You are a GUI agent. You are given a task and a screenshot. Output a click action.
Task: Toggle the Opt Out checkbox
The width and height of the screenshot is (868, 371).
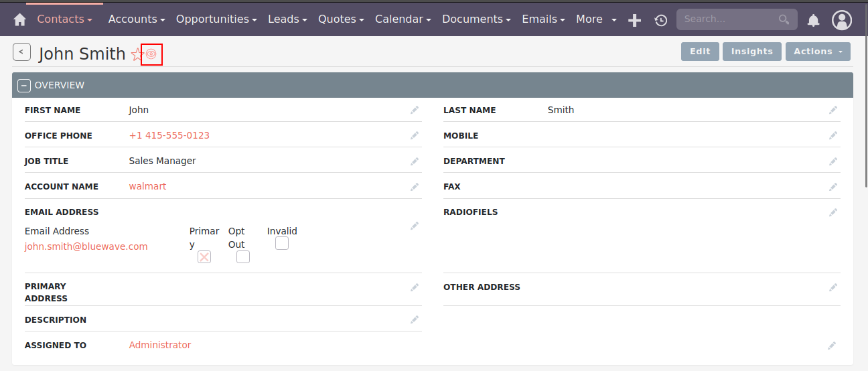click(243, 256)
